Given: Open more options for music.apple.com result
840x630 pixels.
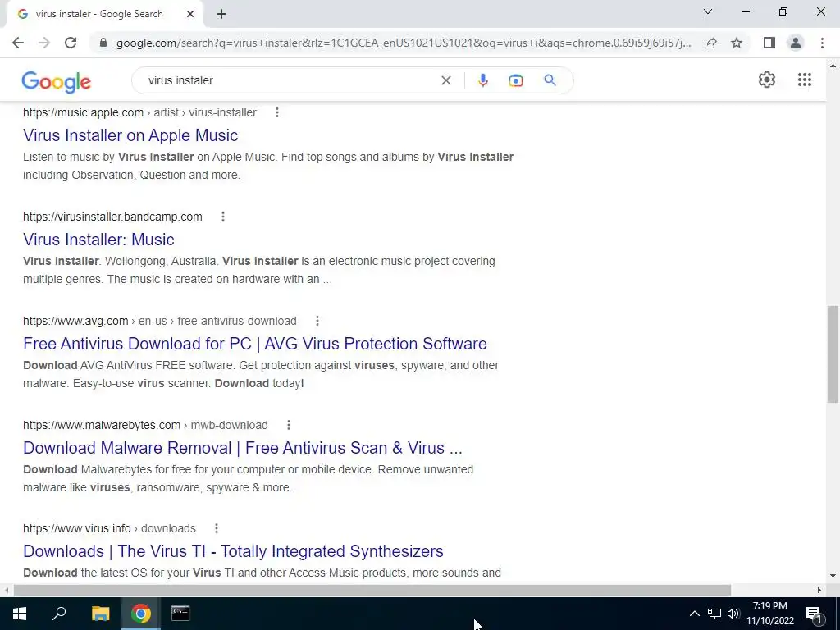Looking at the screenshot, I should [x=277, y=112].
